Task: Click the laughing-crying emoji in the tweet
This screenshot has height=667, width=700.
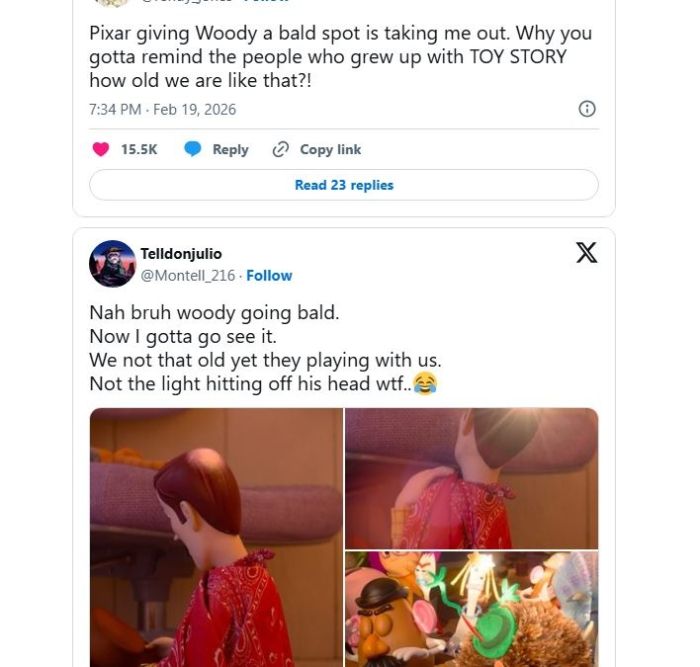Action: tap(425, 384)
